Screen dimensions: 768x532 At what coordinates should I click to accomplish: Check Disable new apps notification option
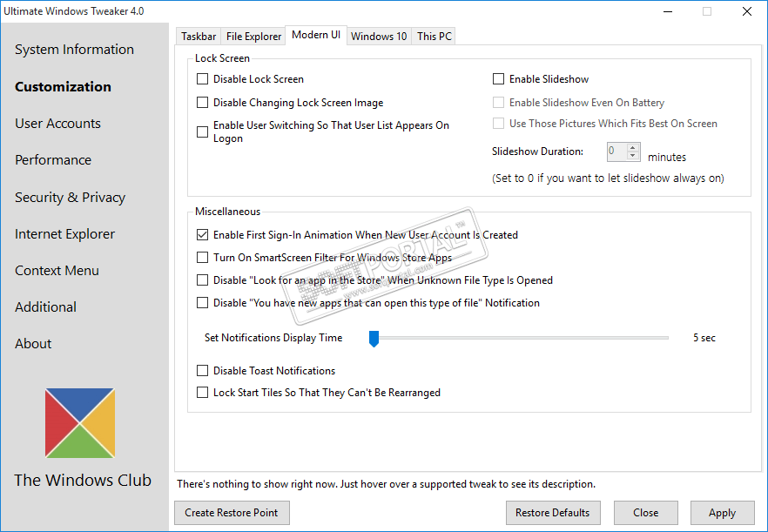[x=202, y=303]
